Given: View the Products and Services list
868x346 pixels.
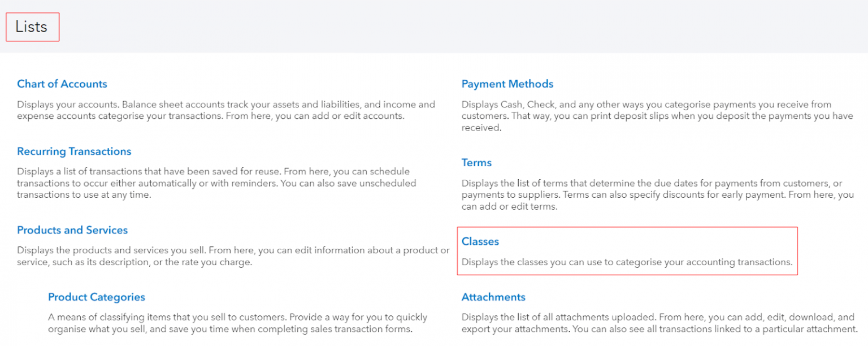Looking at the screenshot, I should [x=72, y=230].
